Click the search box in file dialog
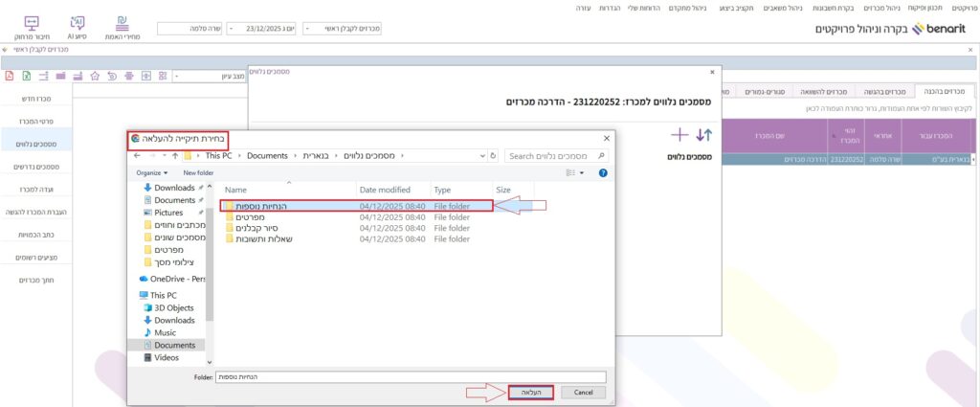This screenshot has height=407, width=980. click(x=554, y=155)
